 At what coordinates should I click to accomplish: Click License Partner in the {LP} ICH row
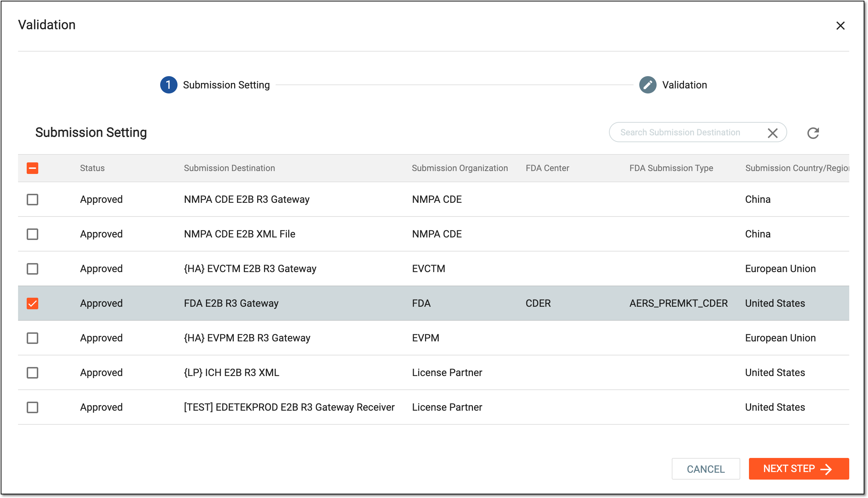[447, 373]
